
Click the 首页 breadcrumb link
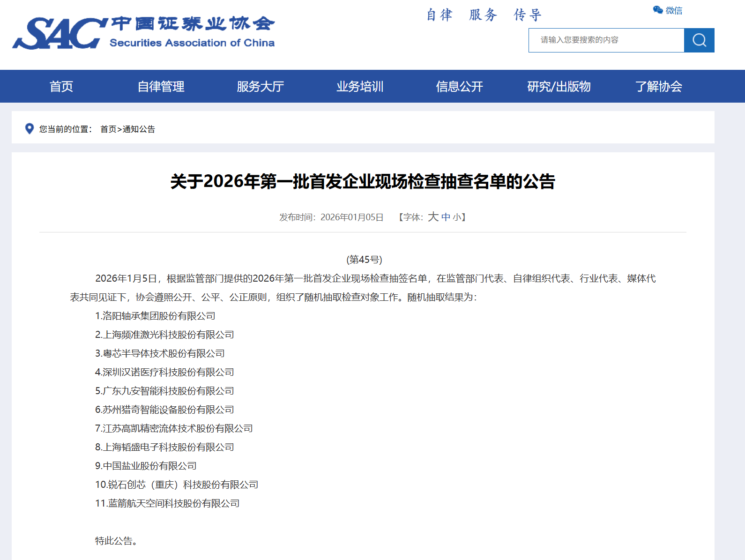coord(108,129)
